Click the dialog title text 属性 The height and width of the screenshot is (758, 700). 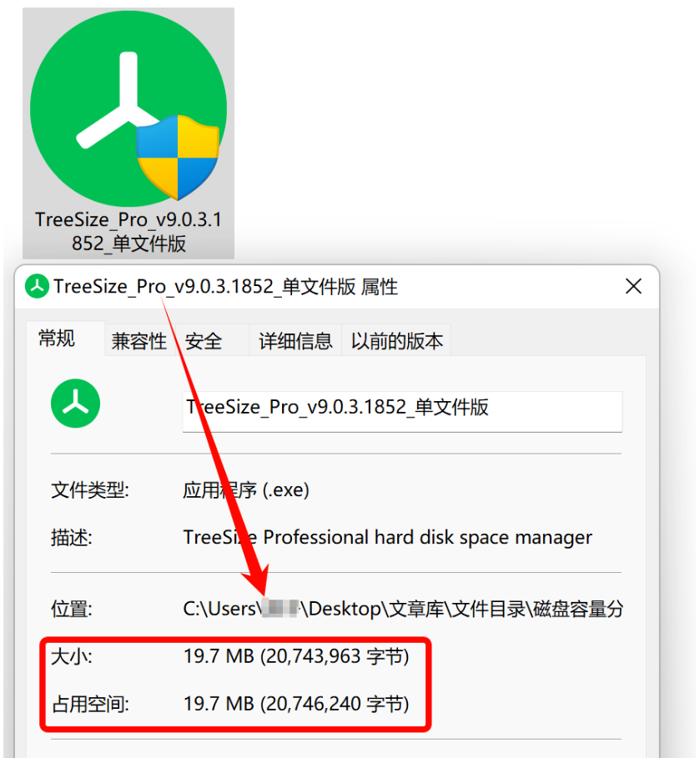[380, 287]
